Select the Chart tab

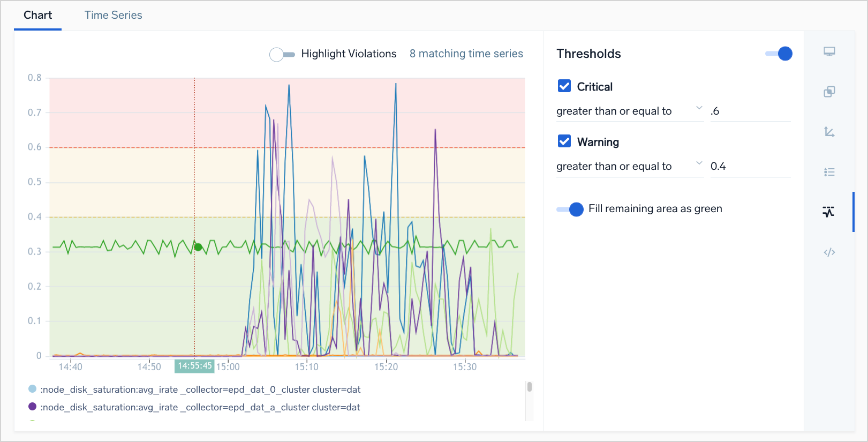click(37, 15)
